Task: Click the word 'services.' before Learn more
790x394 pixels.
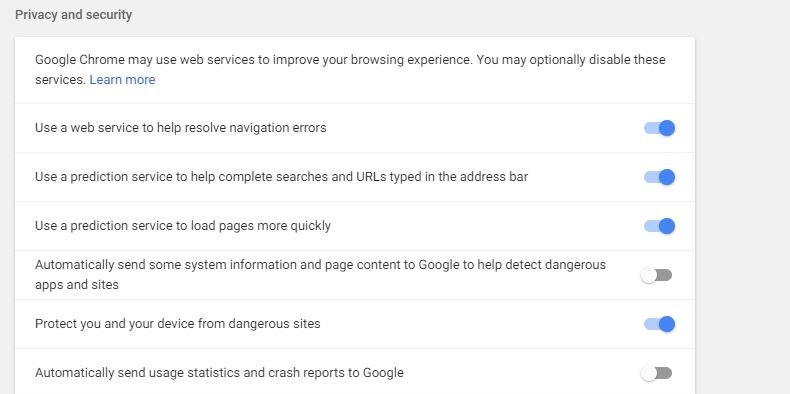Action: pos(60,80)
